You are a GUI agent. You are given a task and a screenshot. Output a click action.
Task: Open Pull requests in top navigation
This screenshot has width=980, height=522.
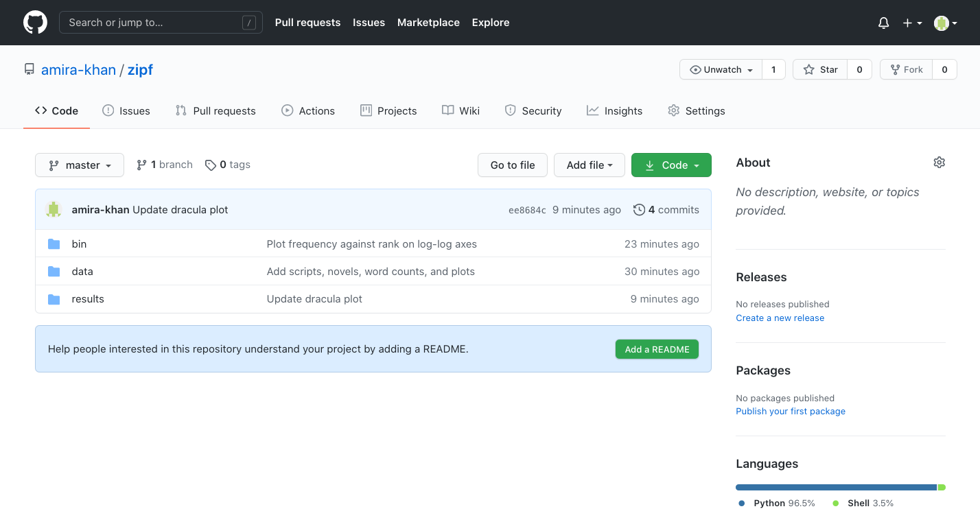(307, 23)
